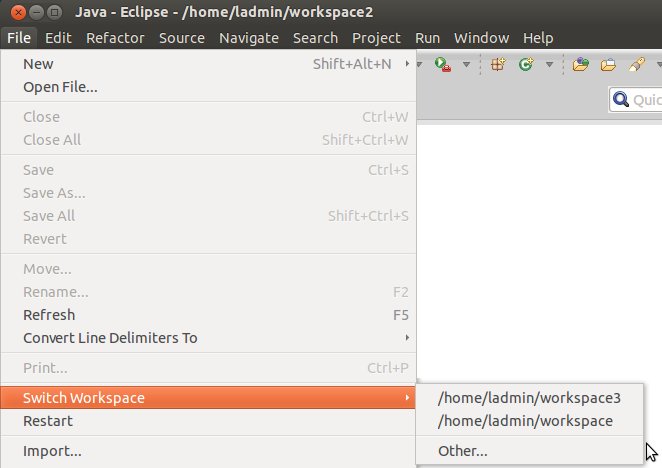Open the Help menu
Screen dimensions: 662x468
click(x=538, y=38)
